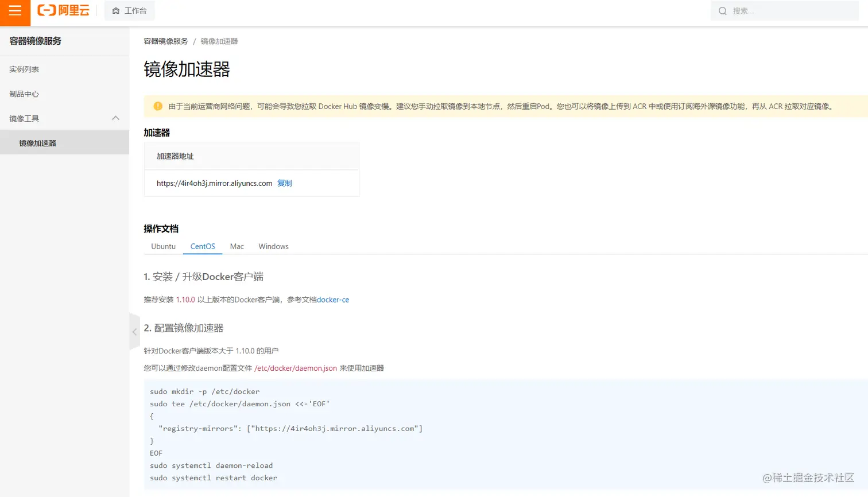This screenshot has width=868, height=497.
Task: Switch to the Ubuntu tab
Action: click(x=163, y=246)
